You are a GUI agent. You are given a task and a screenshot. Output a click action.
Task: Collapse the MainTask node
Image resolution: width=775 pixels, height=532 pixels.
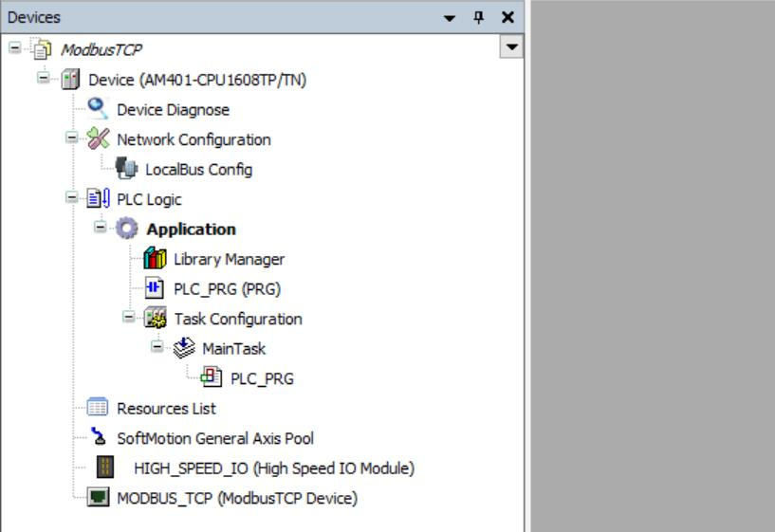pos(157,349)
